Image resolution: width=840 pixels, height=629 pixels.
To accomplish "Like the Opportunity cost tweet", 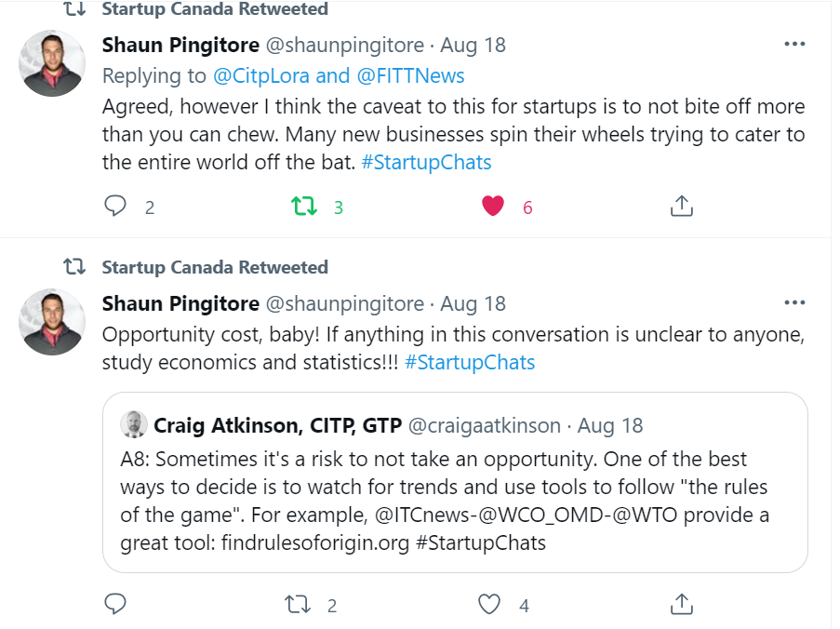I will pos(489,605).
